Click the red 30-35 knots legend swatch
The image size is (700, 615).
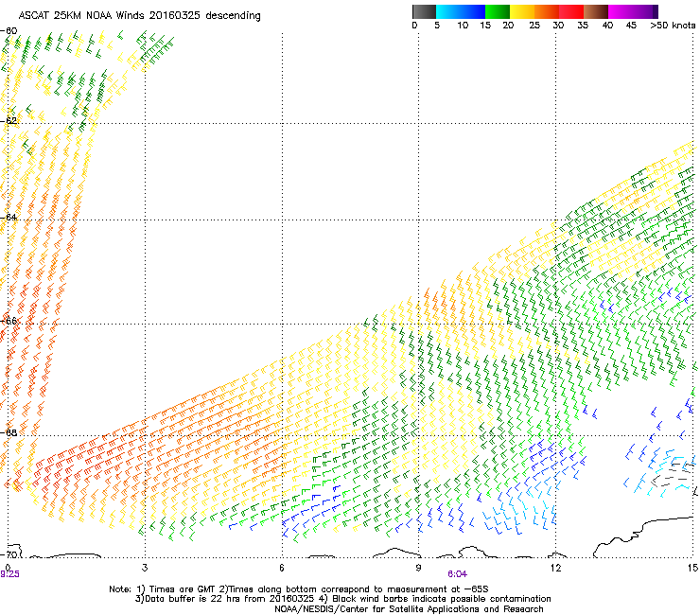click(x=571, y=11)
